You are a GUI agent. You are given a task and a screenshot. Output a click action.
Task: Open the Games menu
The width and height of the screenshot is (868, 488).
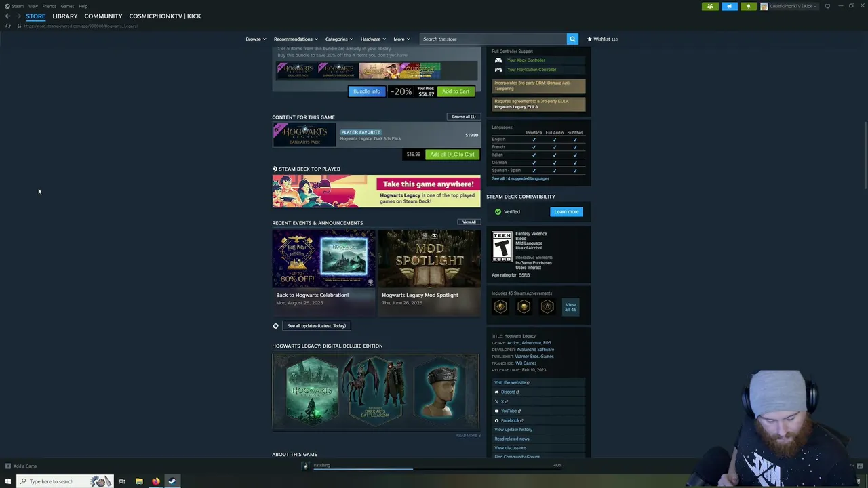coord(67,6)
